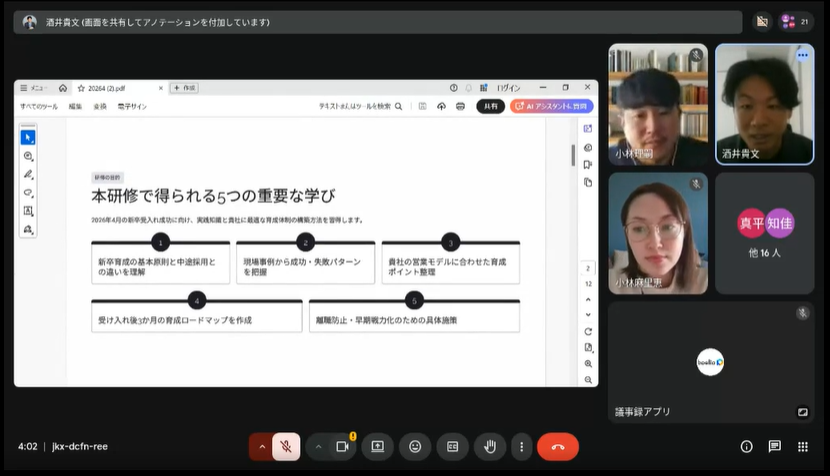Click the red leave call button
The image size is (830, 476).
[557, 447]
